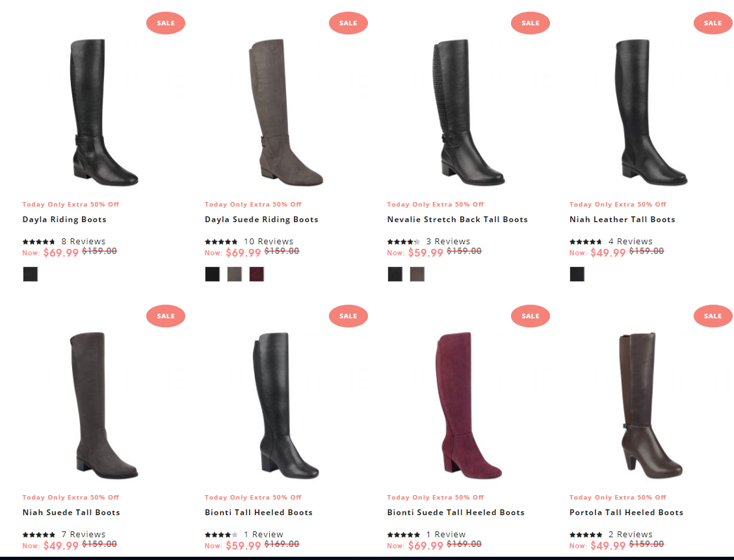Open Niah Suede Tall Boots title link
734x560 pixels.
(x=71, y=513)
